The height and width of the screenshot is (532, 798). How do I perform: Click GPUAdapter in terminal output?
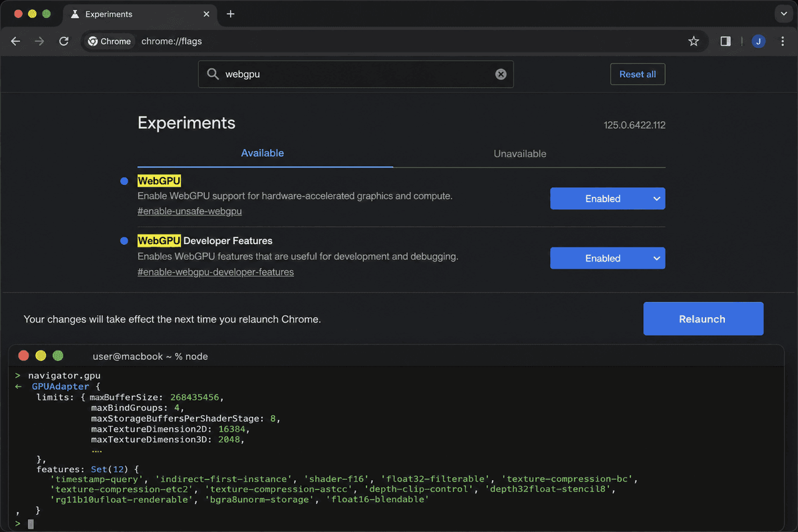point(61,386)
